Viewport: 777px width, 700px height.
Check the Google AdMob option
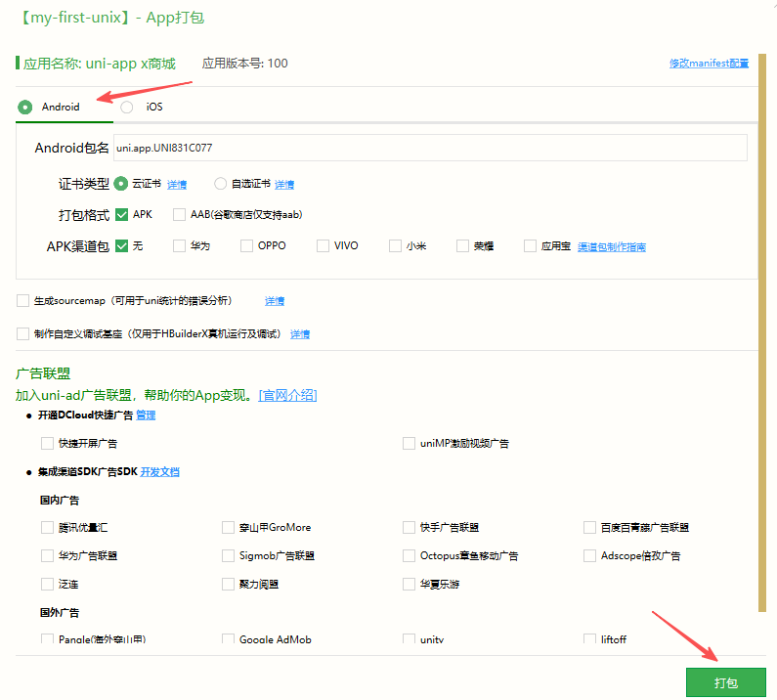point(228,639)
